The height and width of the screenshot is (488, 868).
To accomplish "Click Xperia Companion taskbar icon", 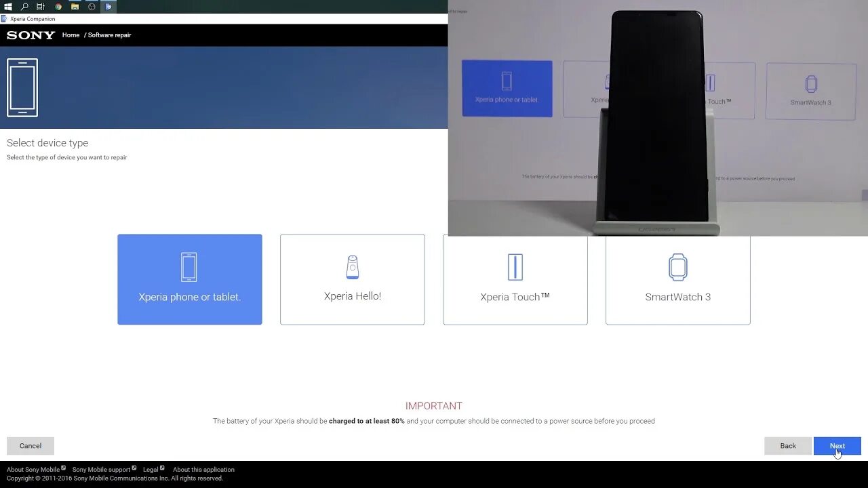I will click(108, 6).
